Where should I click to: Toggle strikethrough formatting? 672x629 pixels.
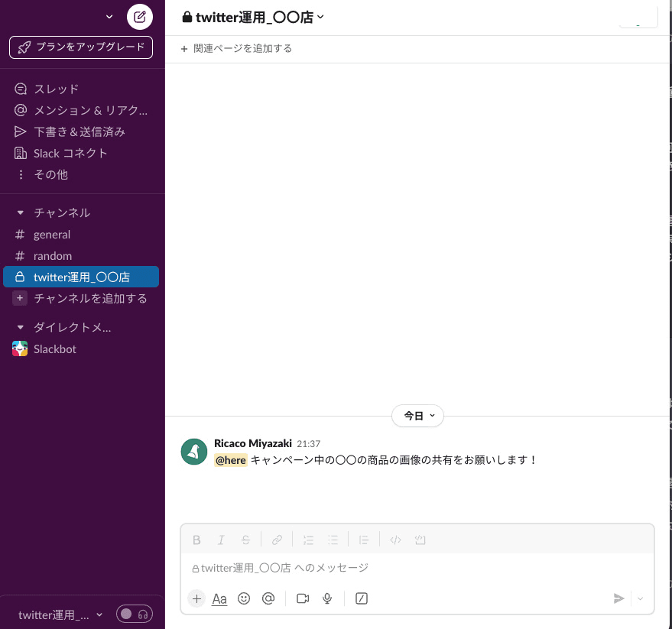click(x=245, y=540)
